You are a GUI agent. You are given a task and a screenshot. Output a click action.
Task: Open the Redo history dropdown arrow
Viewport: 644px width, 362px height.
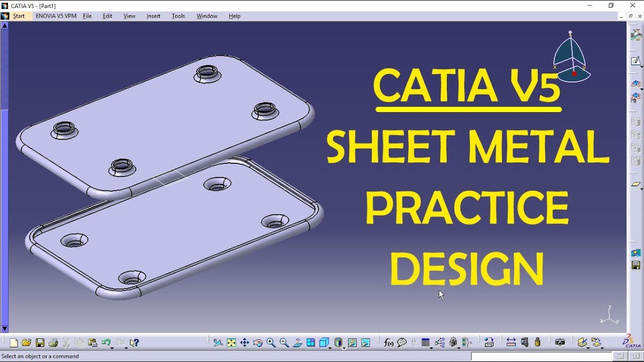125,347
